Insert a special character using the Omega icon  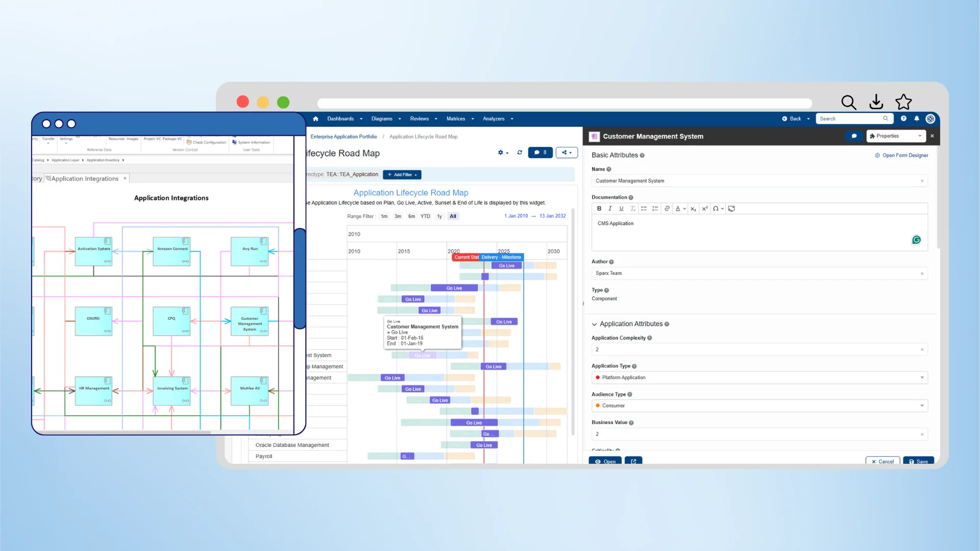tap(717, 208)
